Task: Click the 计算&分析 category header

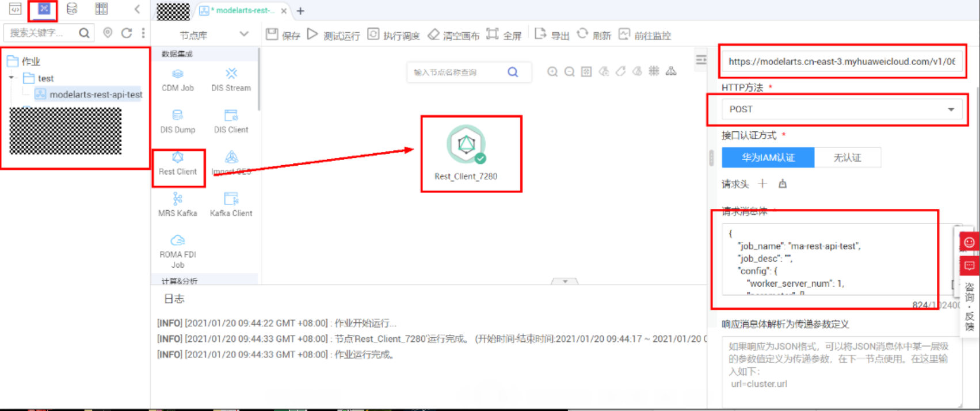Action: pos(180,281)
